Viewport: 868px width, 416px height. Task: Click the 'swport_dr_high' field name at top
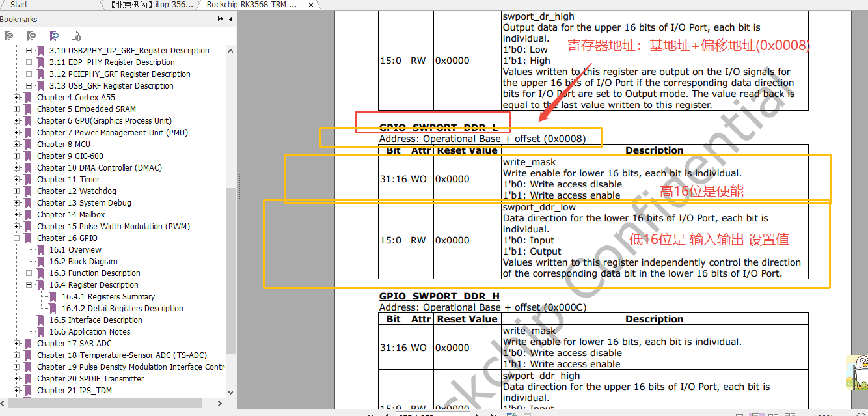(538, 16)
